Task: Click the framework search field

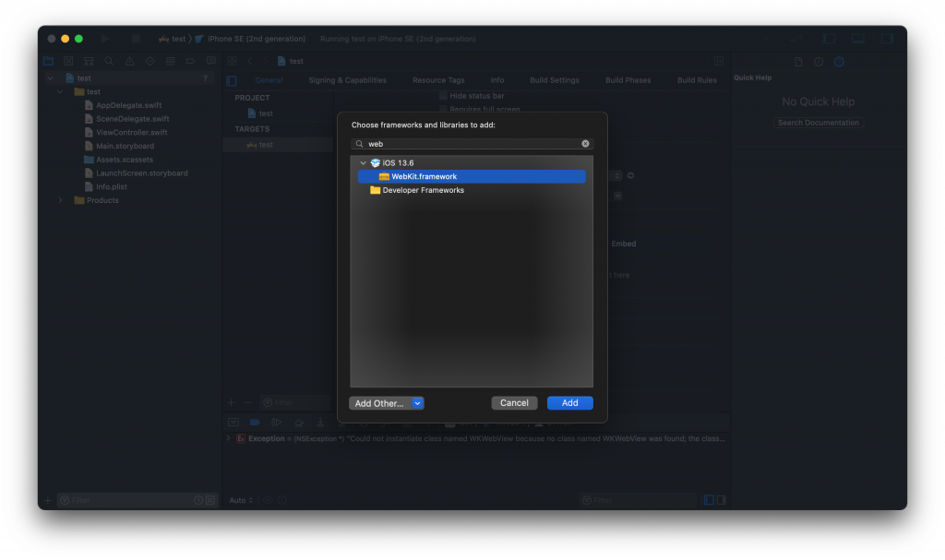Action: 472,144
